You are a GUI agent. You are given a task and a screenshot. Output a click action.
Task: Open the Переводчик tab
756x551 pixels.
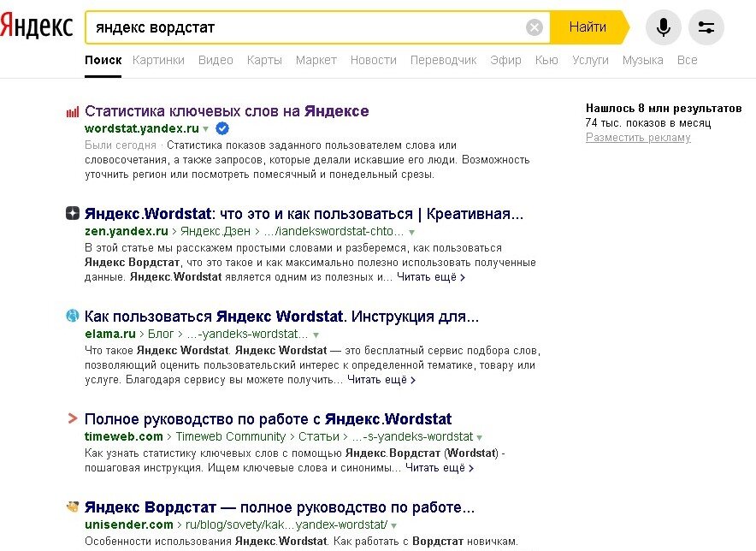(x=443, y=60)
